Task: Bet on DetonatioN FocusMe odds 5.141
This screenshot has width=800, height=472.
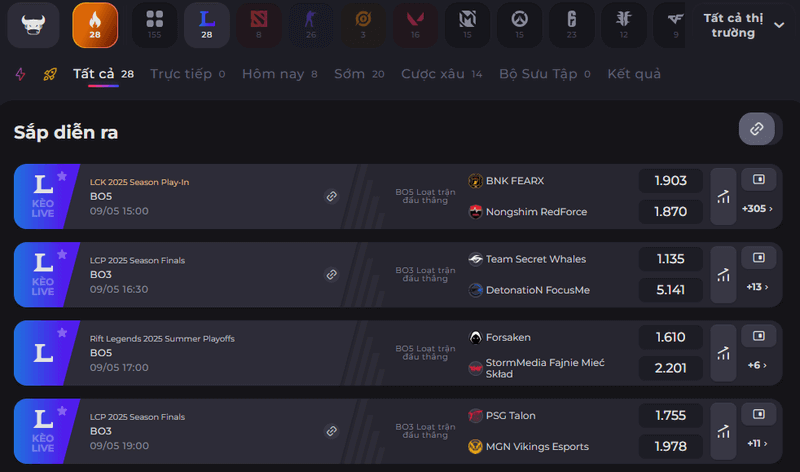Action: point(671,290)
